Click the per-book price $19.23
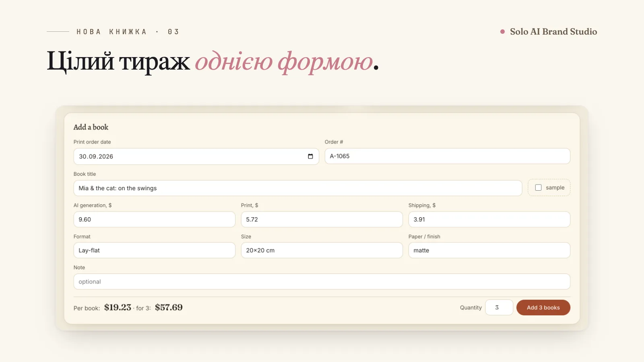644x362 pixels. pyautogui.click(x=118, y=308)
